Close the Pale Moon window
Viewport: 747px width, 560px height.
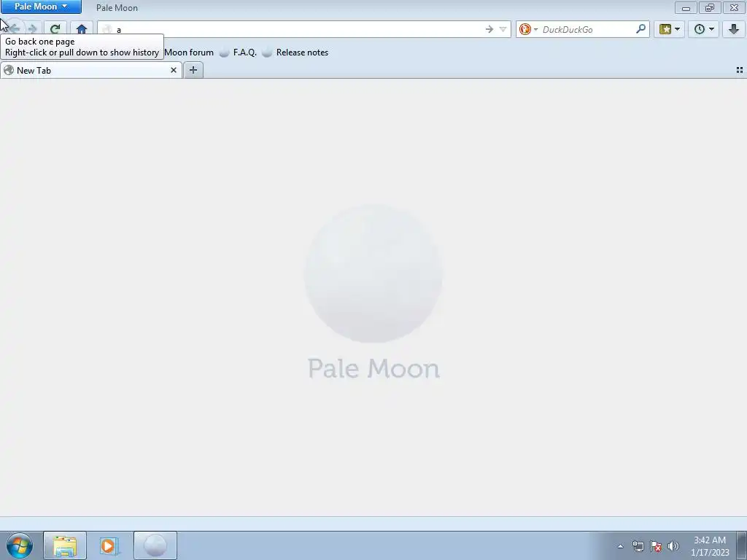click(x=734, y=7)
